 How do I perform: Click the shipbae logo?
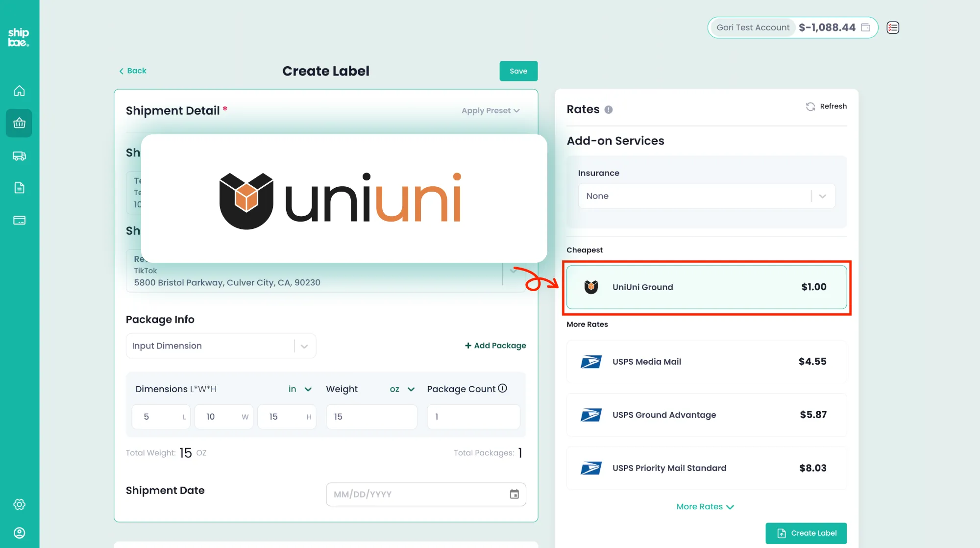pos(19,37)
